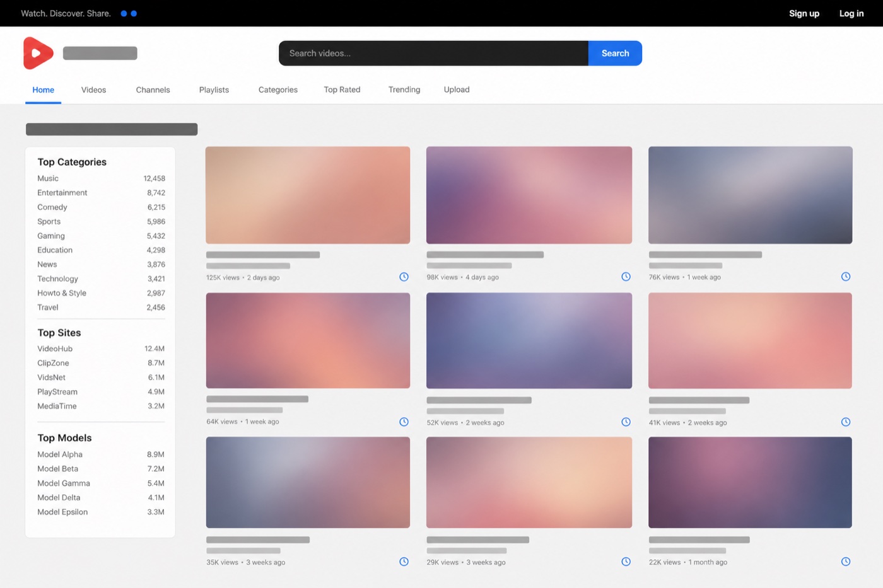Click the '12,458' Music count
This screenshot has height=588, width=883.
pyautogui.click(x=154, y=178)
